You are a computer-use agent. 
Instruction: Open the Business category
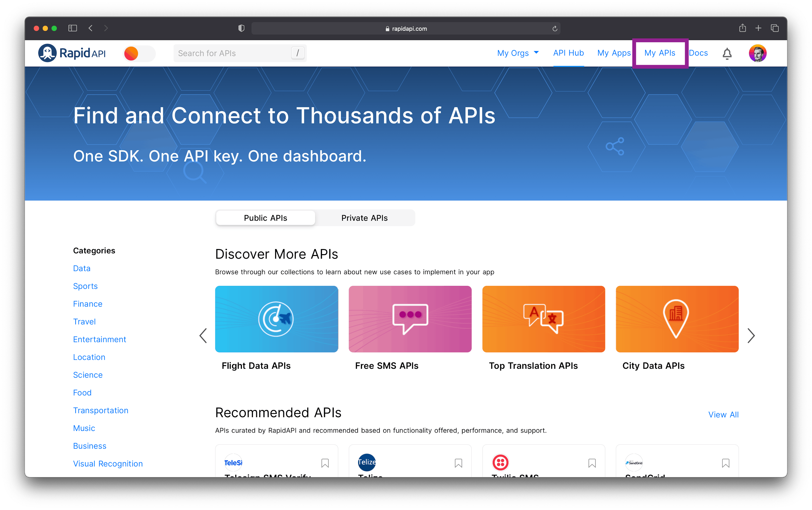coord(90,446)
